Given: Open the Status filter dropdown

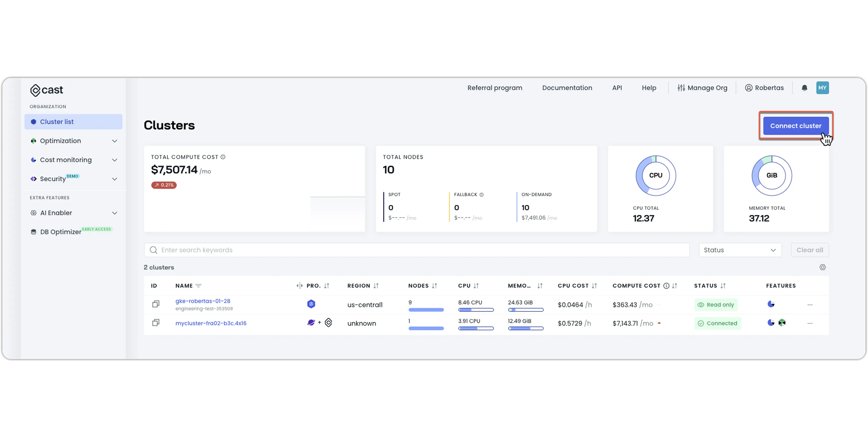Looking at the screenshot, I should pyautogui.click(x=740, y=250).
